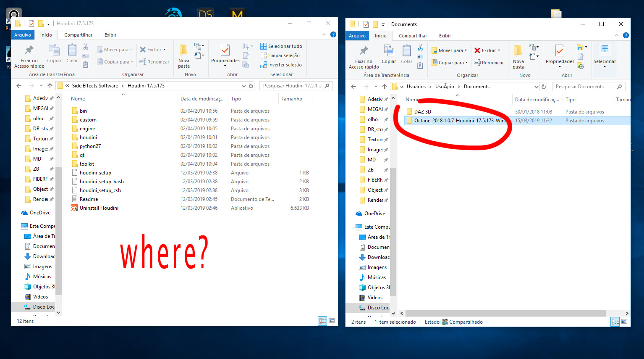Screen dimensions: 644x359
Task: Open address bar history dropdown in Documents window
Action: tap(536, 87)
